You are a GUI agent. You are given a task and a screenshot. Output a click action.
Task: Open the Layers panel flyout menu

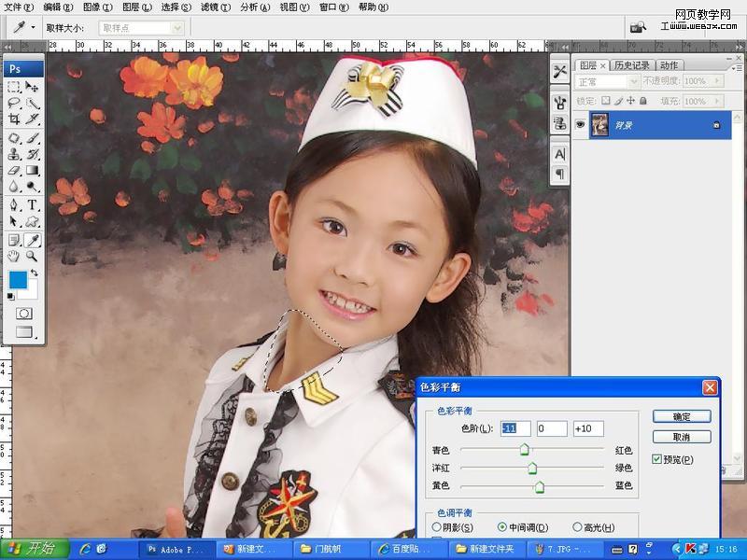[737, 66]
